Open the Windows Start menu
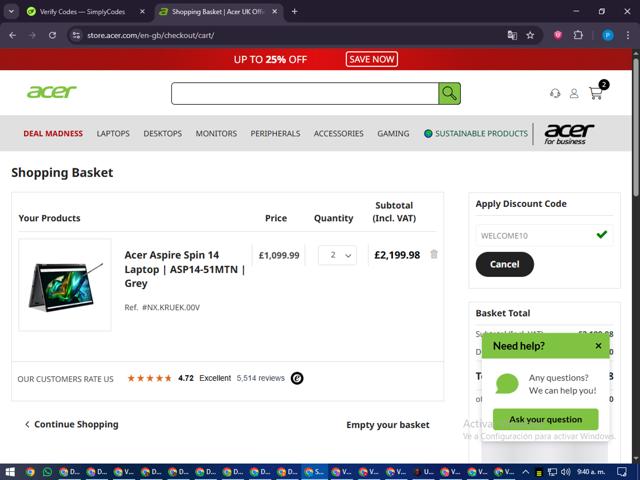 coord(10,472)
